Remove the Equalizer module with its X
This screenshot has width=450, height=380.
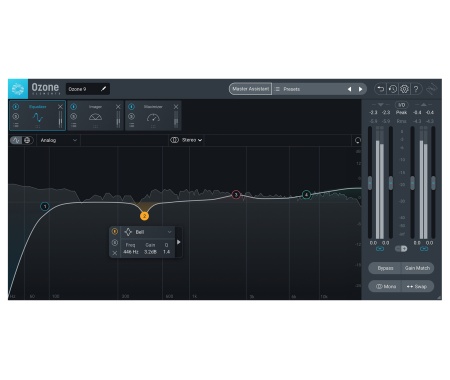tap(60, 107)
